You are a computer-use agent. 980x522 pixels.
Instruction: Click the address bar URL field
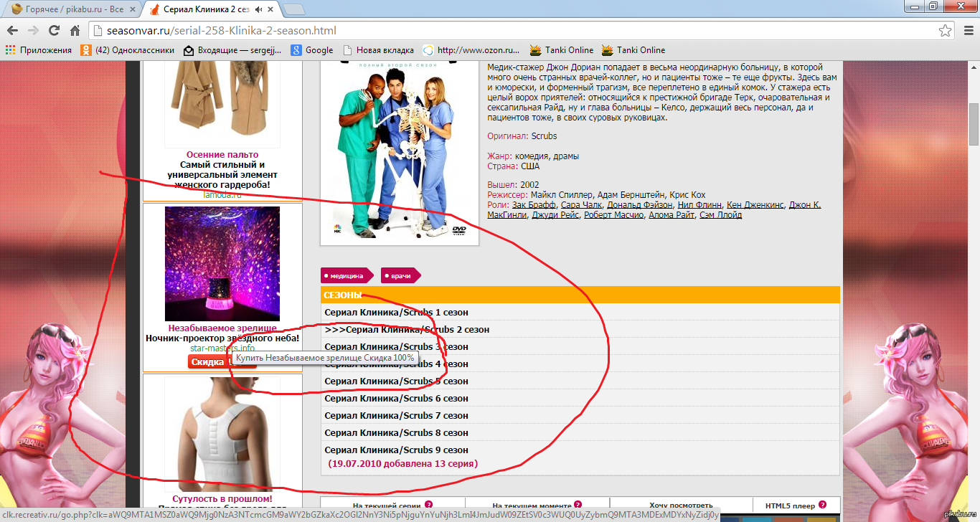502,31
